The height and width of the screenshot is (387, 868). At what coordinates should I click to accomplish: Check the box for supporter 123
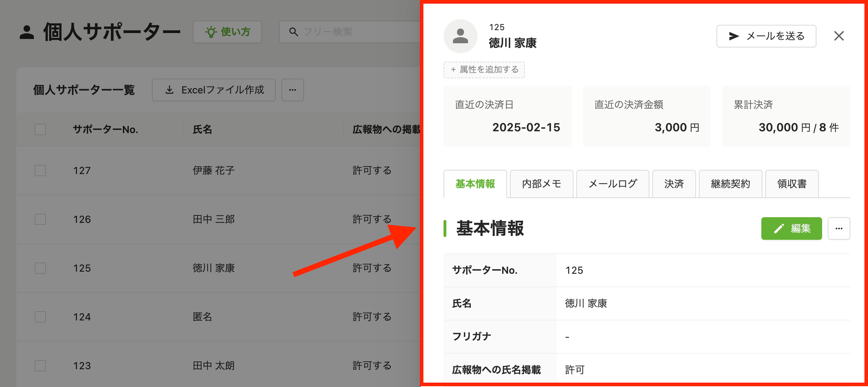point(40,366)
